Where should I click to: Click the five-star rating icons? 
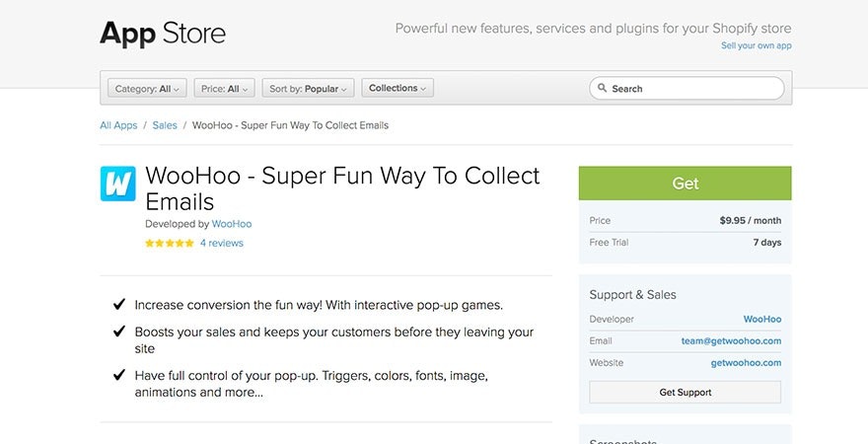click(170, 243)
